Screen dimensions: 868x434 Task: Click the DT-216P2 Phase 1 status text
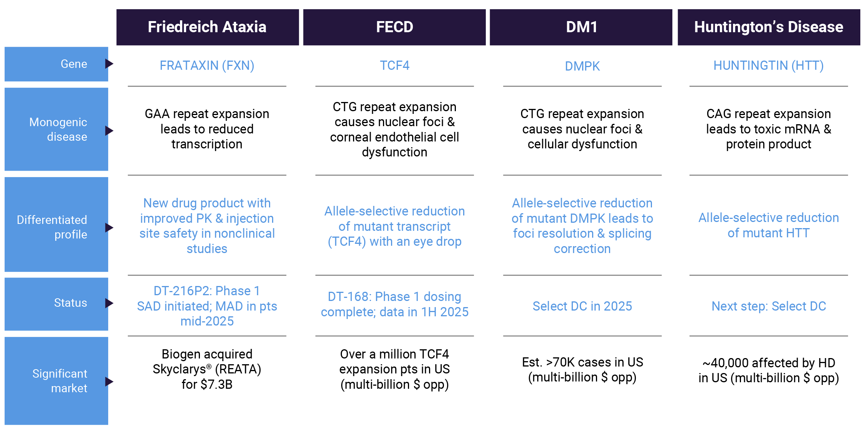click(x=207, y=306)
